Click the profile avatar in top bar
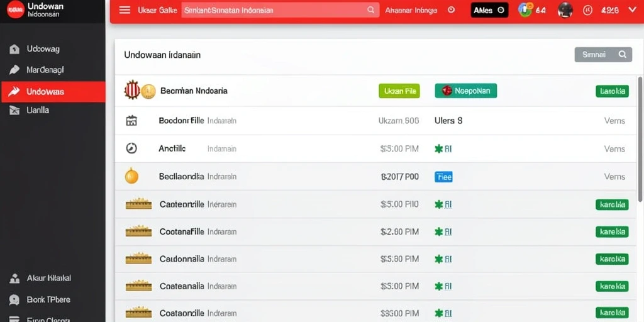This screenshot has width=644, height=322. [565, 10]
